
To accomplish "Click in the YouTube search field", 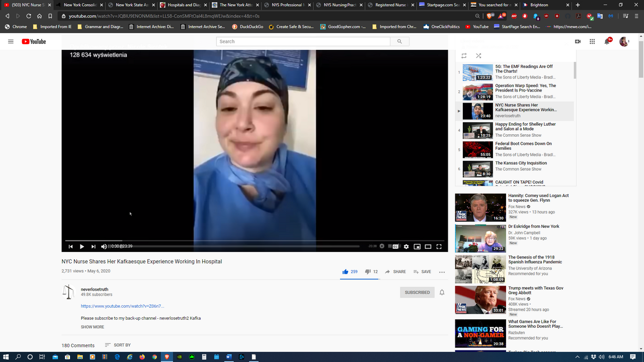I will (303, 41).
